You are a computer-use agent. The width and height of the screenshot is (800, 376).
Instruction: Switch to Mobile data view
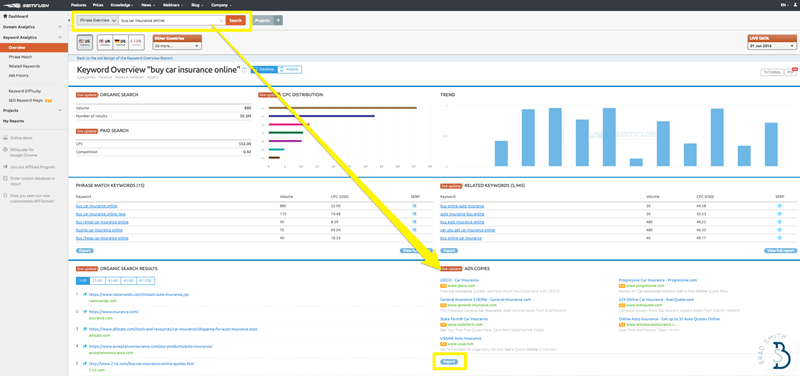(x=290, y=69)
